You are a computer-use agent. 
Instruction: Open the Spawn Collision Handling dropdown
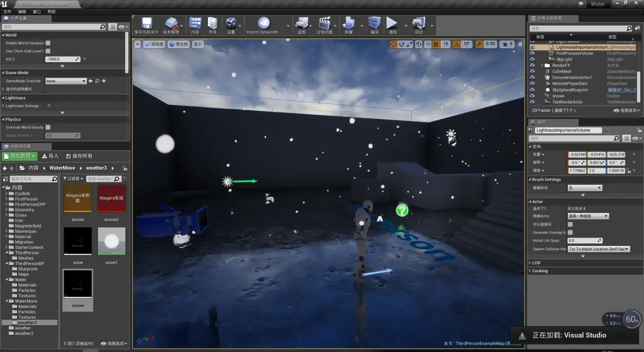click(x=599, y=249)
